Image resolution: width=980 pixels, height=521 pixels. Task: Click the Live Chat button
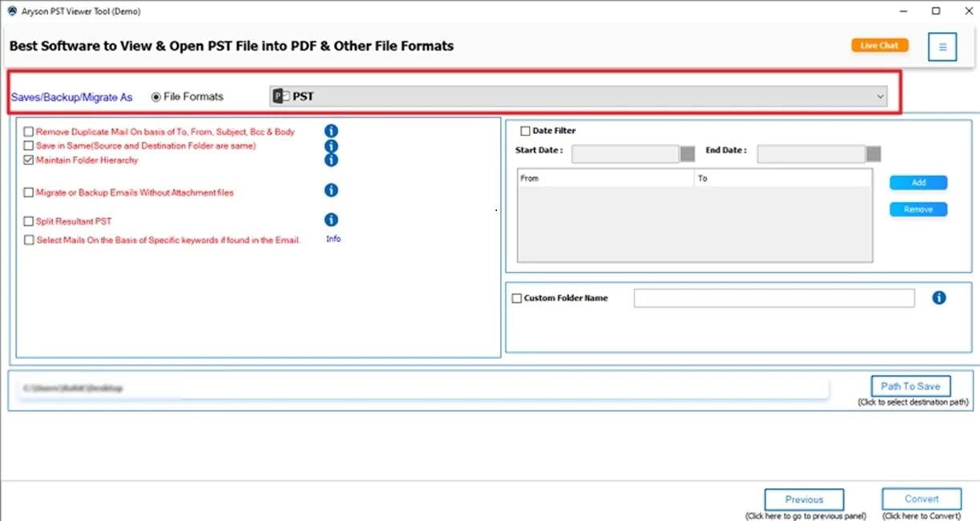coord(879,46)
